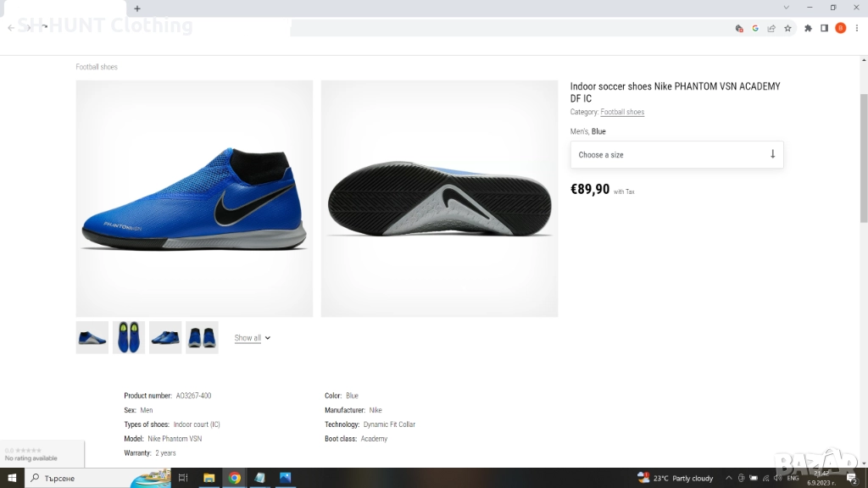This screenshot has width=868, height=488.
Task: Open the tab search chevron in title bar
Action: pos(787,8)
